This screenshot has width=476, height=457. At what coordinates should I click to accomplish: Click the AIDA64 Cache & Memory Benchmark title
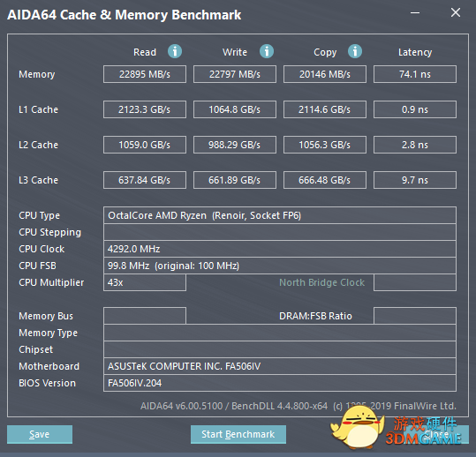pos(125,15)
